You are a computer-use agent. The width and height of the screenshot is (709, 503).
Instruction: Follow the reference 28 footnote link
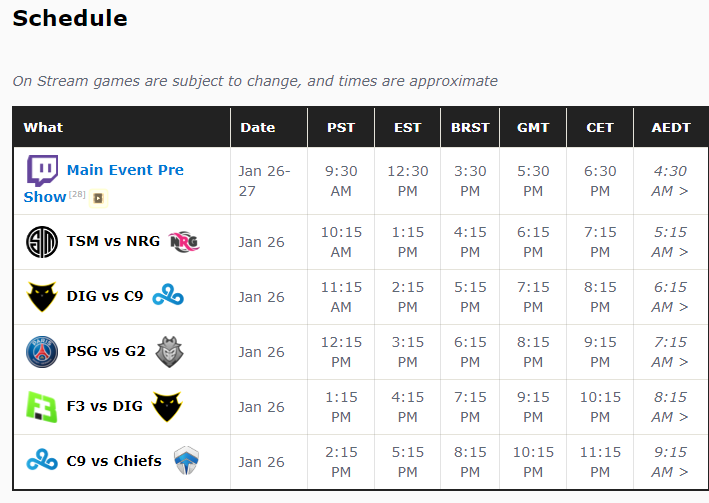[77, 194]
